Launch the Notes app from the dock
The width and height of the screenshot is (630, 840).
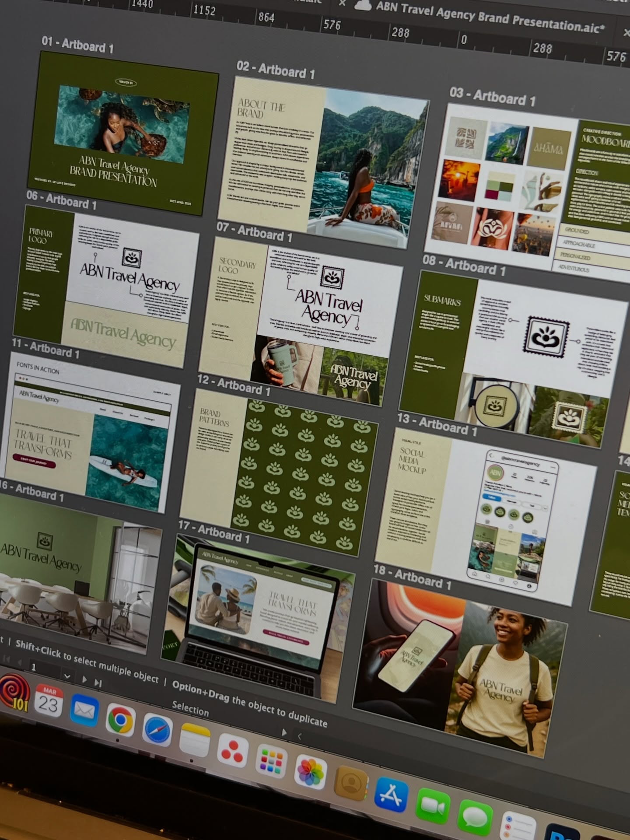(x=194, y=740)
